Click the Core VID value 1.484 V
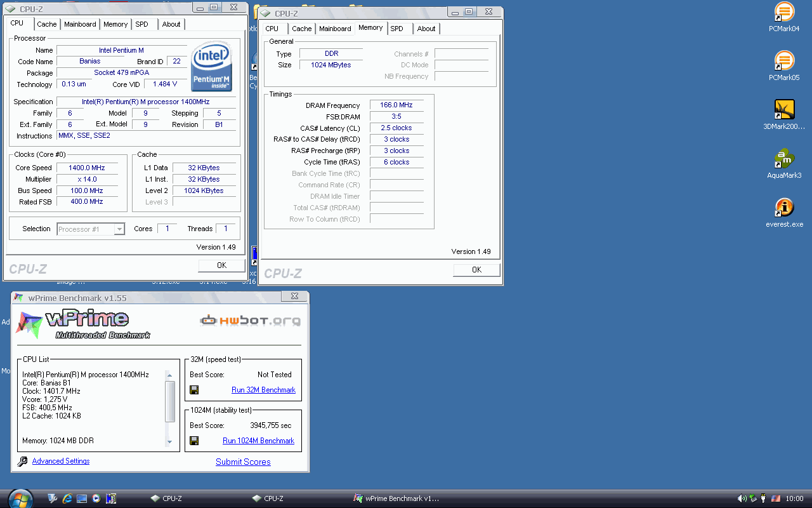This screenshot has height=508, width=812. pyautogui.click(x=165, y=84)
